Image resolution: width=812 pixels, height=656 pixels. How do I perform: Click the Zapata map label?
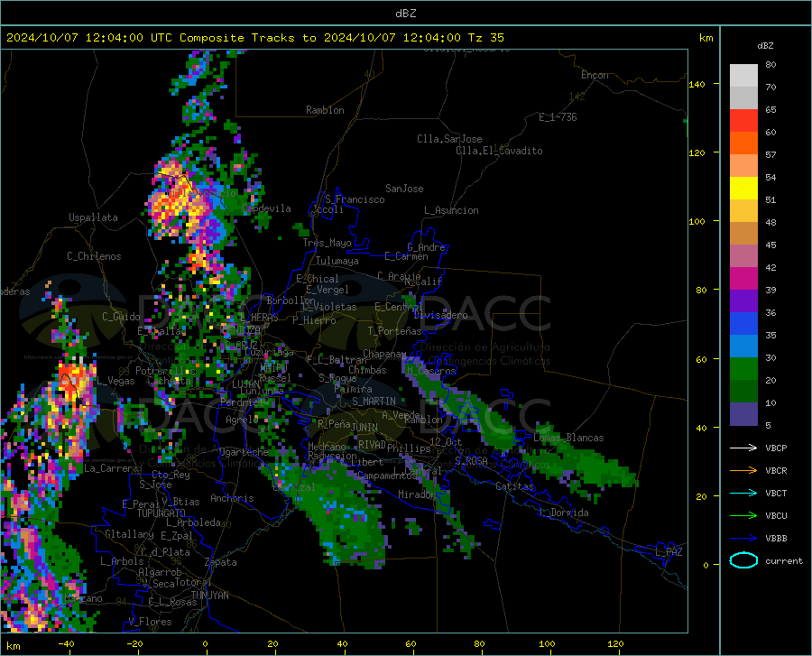click(x=221, y=562)
